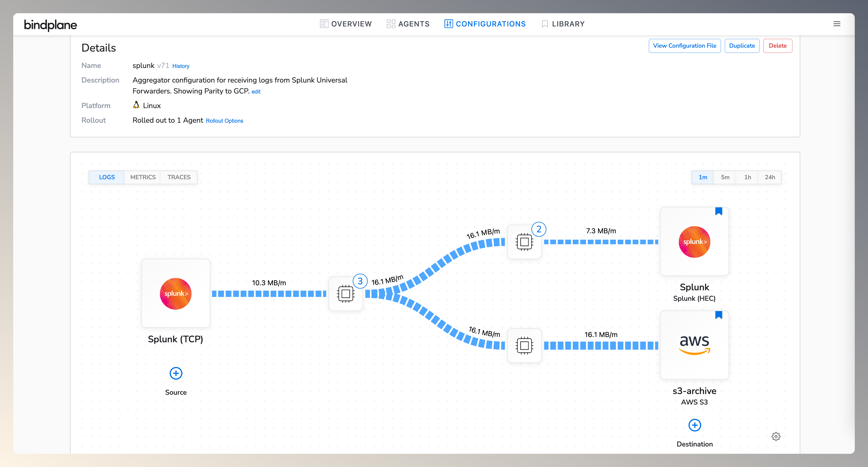Open the Splunk (TCP) source node
This screenshot has height=467, width=868.
[175, 293]
